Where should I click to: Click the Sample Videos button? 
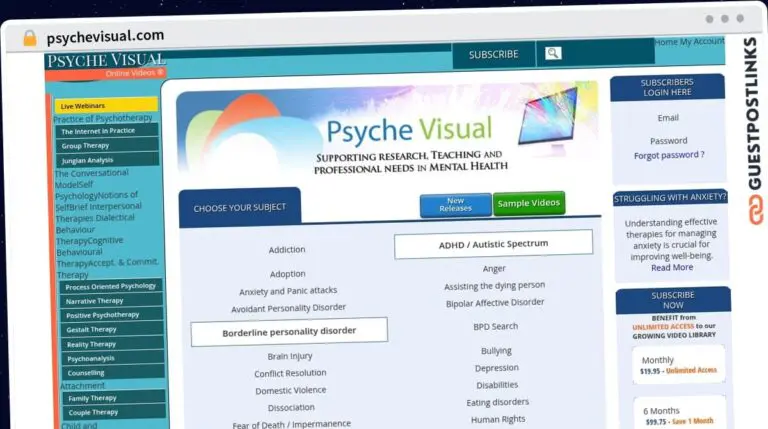point(529,203)
